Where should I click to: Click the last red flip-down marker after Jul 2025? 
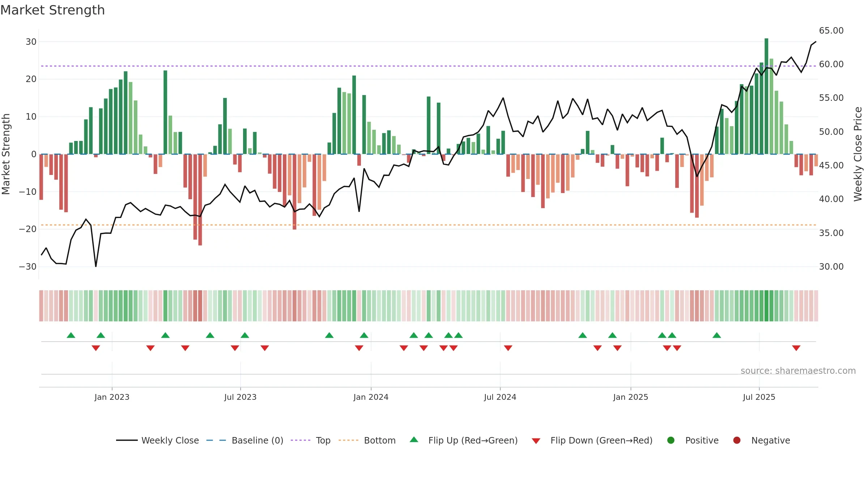click(796, 348)
